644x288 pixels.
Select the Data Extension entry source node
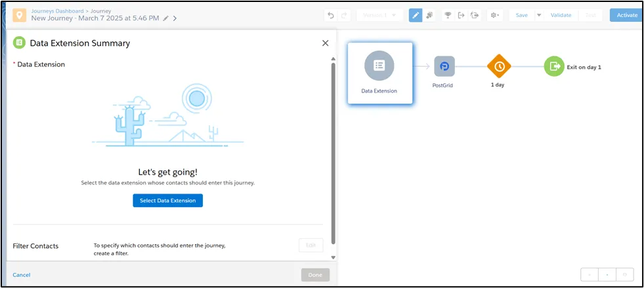click(379, 73)
